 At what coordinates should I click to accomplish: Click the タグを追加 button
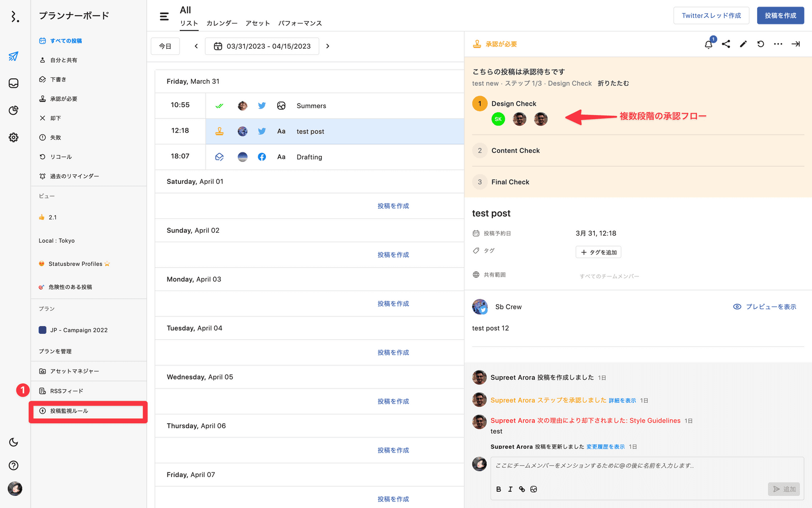click(598, 252)
